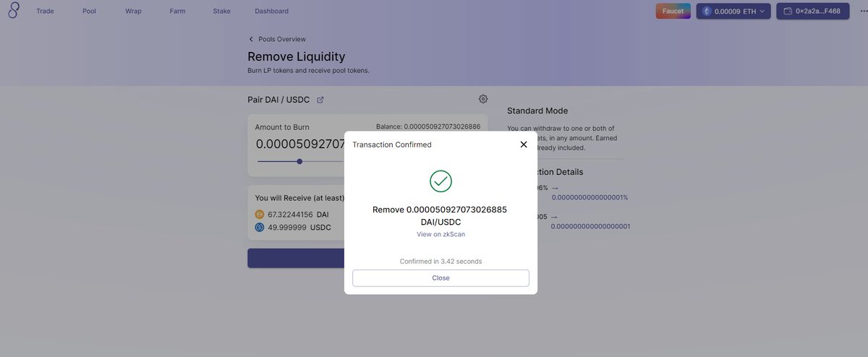This screenshot has width=868, height=357.
Task: Click Confirmed in 3.42 seconds text
Action: 441,261
